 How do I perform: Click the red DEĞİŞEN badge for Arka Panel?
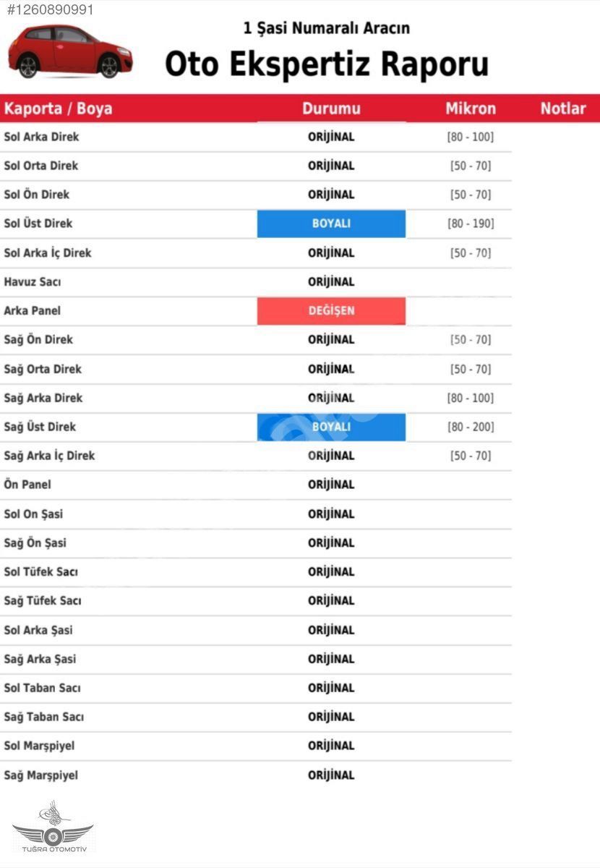331,310
